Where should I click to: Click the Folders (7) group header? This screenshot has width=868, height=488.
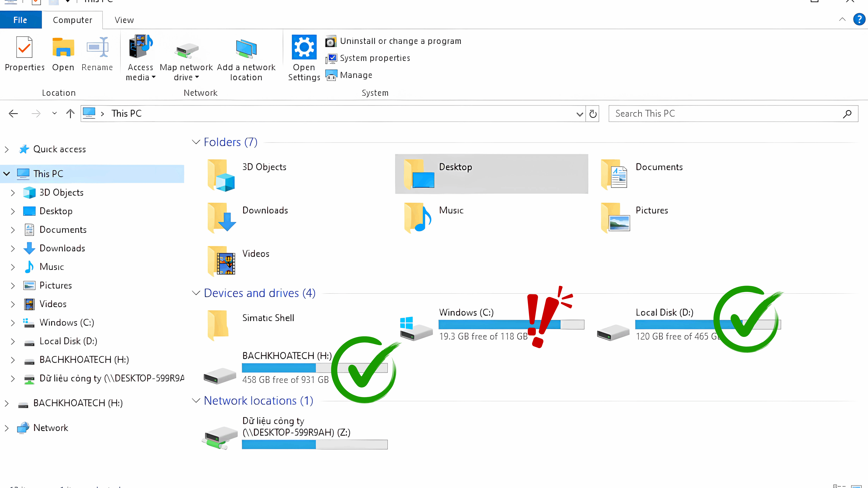[230, 142]
